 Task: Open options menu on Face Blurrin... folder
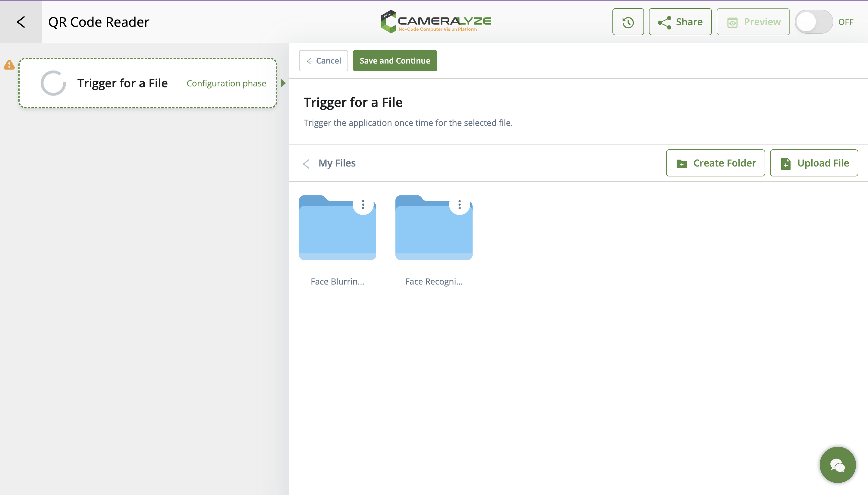click(363, 204)
